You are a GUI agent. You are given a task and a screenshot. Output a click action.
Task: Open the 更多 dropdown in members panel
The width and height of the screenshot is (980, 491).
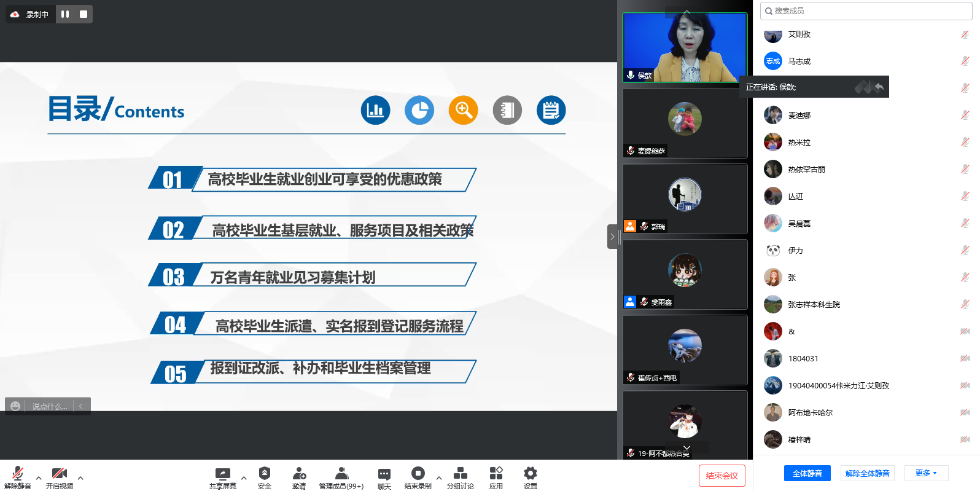click(x=926, y=473)
